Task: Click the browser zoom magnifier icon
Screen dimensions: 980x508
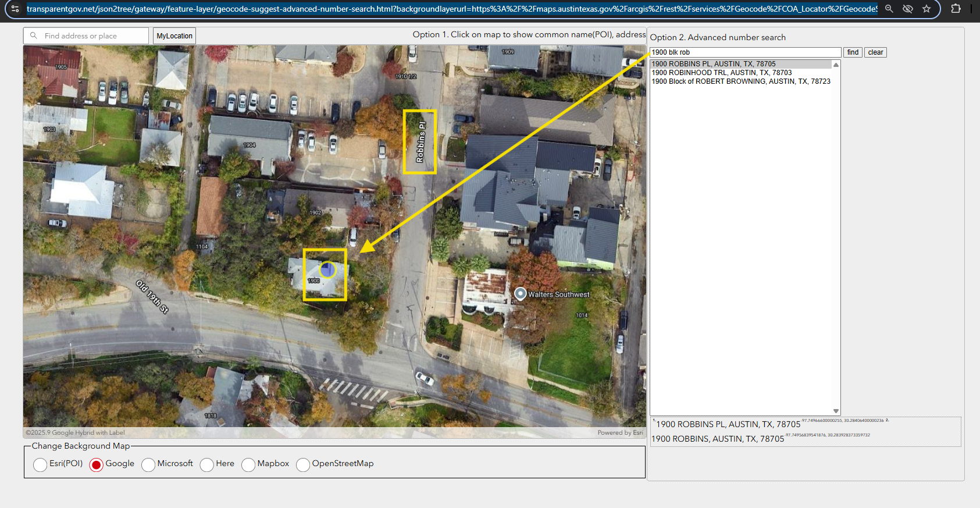Action: pos(889,9)
